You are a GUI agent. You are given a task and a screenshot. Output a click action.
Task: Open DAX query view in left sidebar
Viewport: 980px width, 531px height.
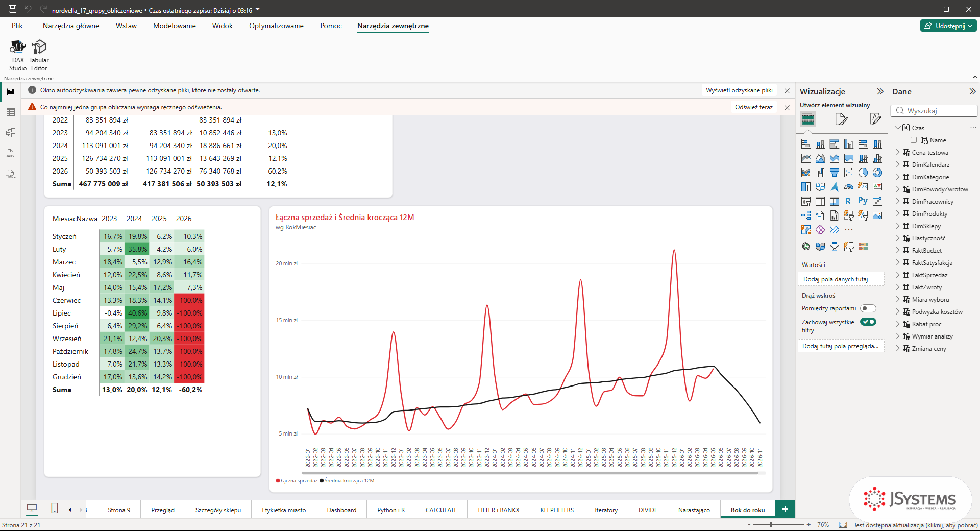click(x=11, y=153)
